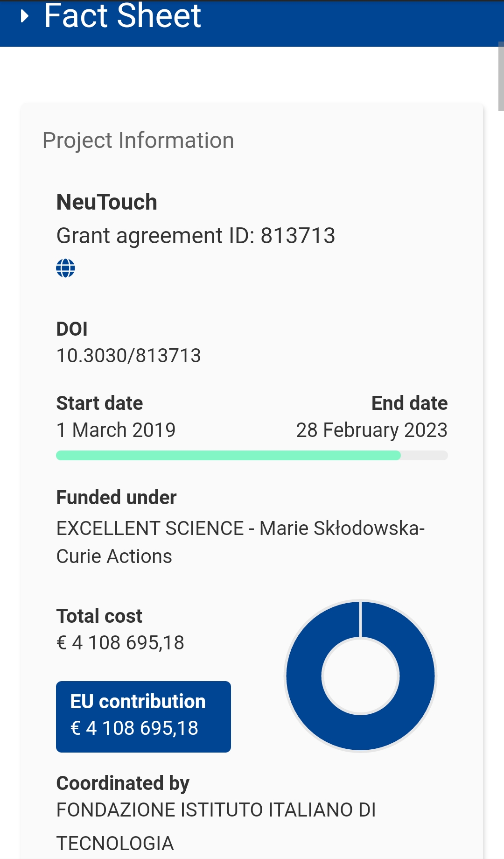Click the End date 28 February 2023
The width and height of the screenshot is (504, 859).
tap(372, 429)
